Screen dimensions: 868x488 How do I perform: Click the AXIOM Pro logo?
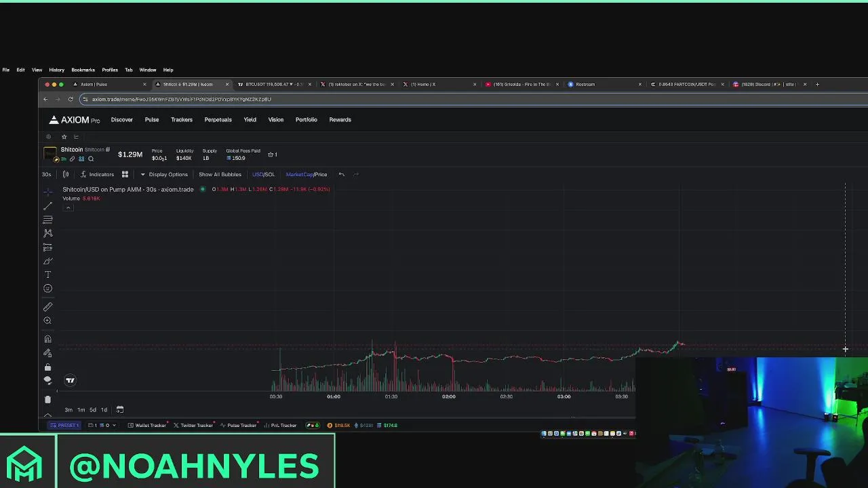coord(74,120)
